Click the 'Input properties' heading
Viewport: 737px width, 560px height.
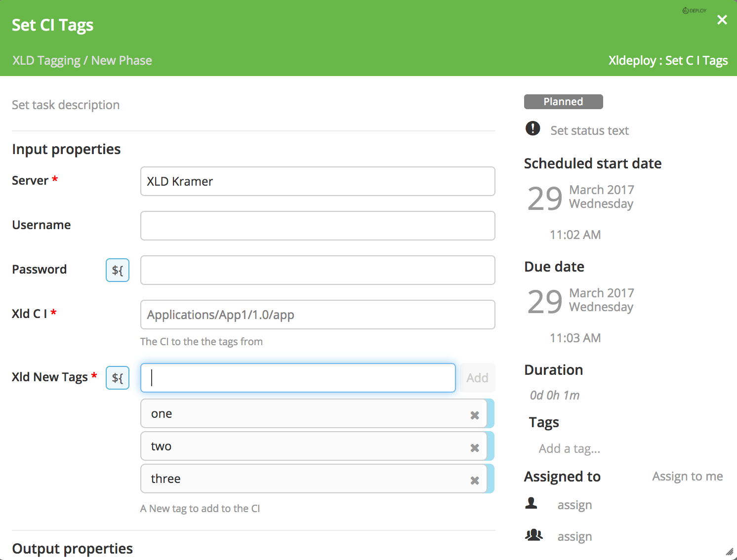(x=66, y=149)
